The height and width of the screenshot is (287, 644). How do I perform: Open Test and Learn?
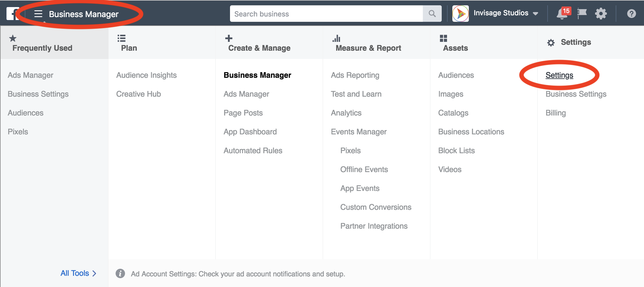pos(356,94)
